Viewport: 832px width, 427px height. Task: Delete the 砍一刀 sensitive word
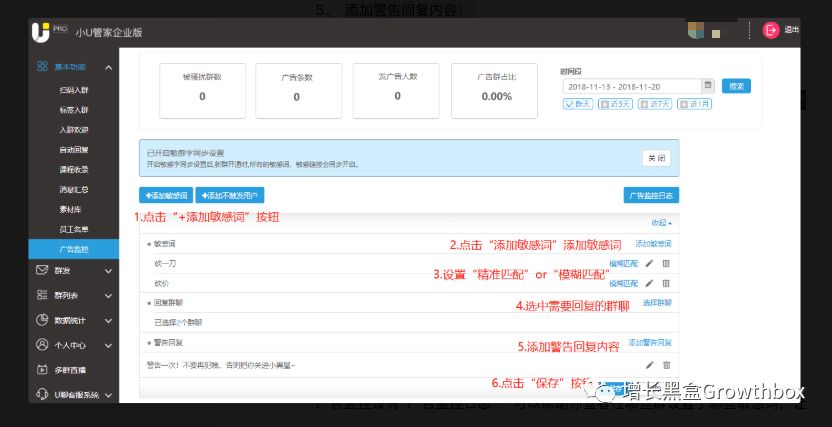[666, 264]
